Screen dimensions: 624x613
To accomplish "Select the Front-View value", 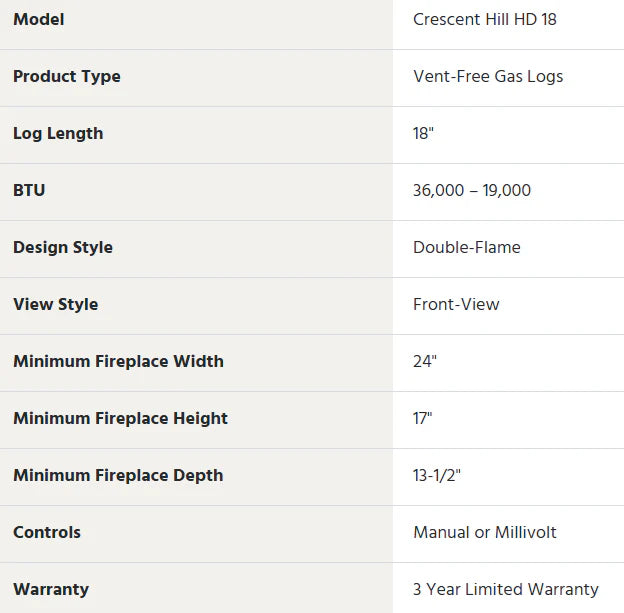I will click(x=456, y=304).
